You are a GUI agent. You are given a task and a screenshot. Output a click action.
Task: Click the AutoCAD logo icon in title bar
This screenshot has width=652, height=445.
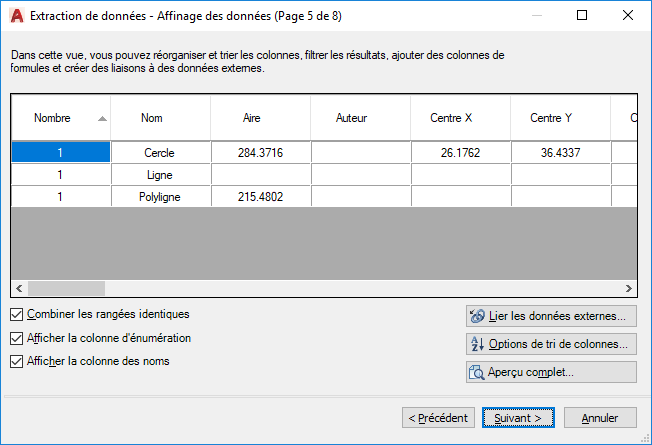[x=17, y=16]
